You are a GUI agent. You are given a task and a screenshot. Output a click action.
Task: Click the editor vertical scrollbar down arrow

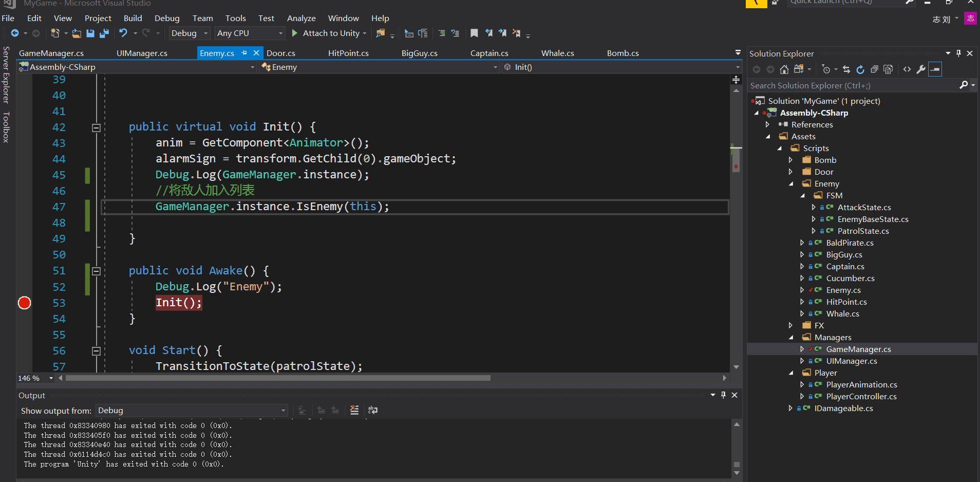[736, 367]
